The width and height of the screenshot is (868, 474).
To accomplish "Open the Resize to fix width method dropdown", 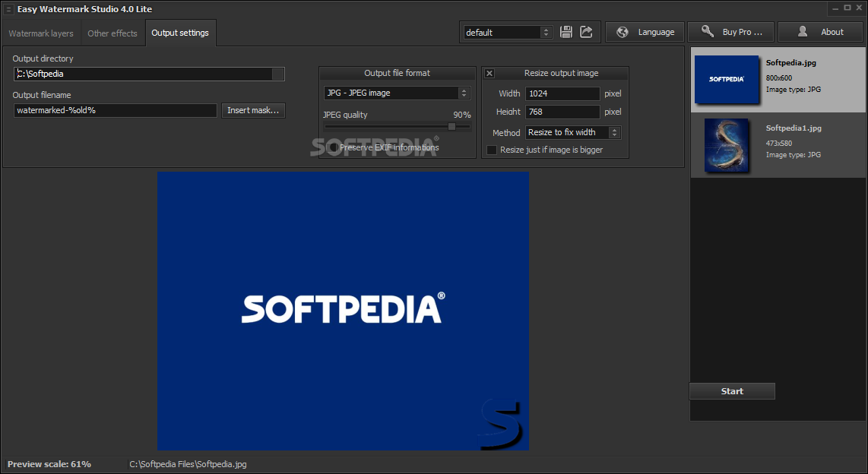I will [x=573, y=132].
